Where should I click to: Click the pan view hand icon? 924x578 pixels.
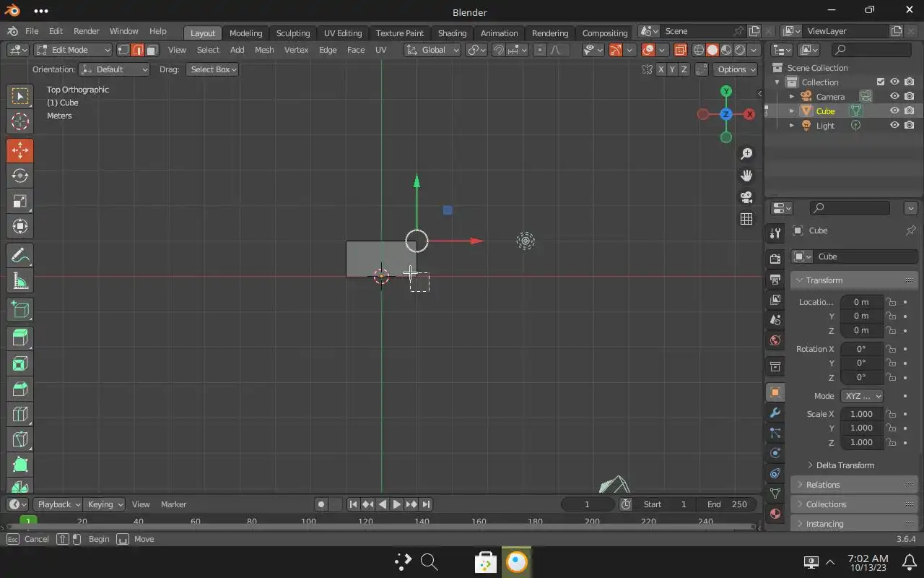(746, 176)
